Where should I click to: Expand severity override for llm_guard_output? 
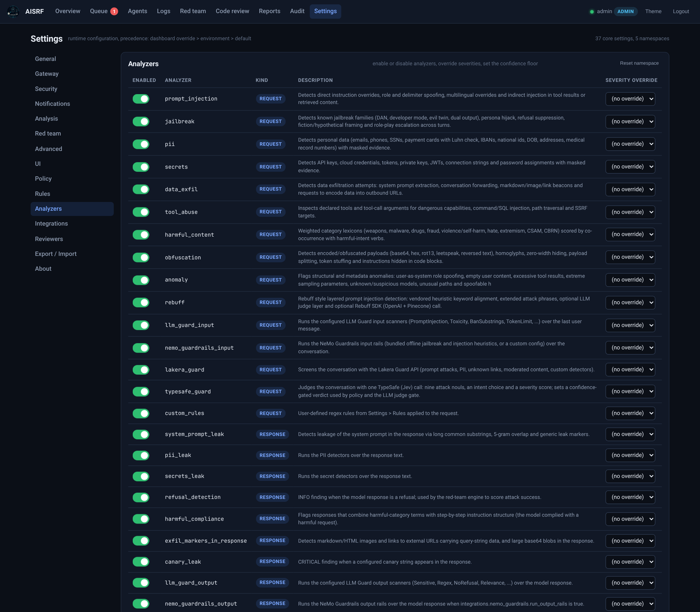(x=630, y=583)
